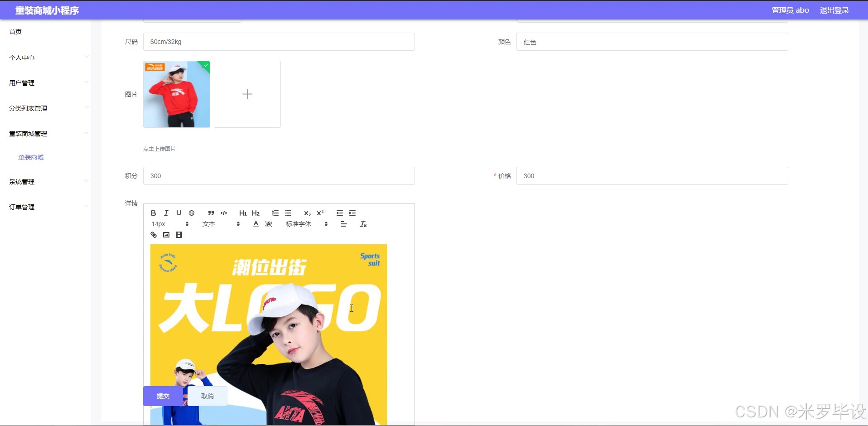Create a bulleted list
The height and width of the screenshot is (426, 868).
pos(288,213)
